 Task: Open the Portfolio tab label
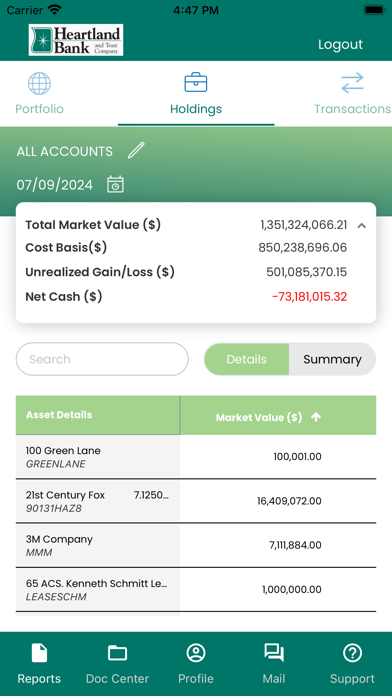click(40, 109)
